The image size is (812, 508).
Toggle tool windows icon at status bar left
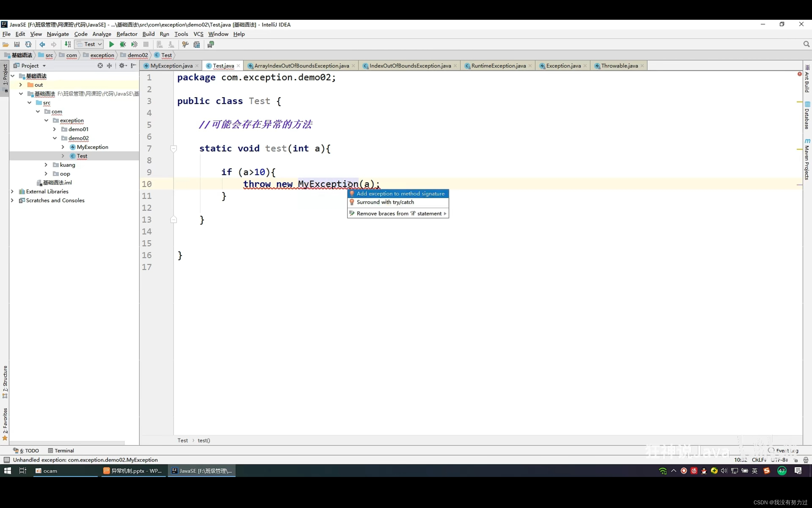(x=7, y=460)
